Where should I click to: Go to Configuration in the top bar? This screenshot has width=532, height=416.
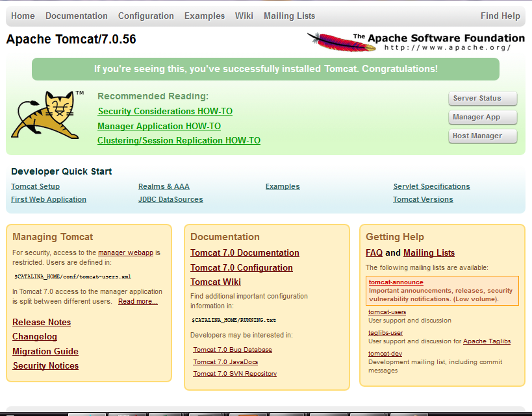(x=146, y=16)
